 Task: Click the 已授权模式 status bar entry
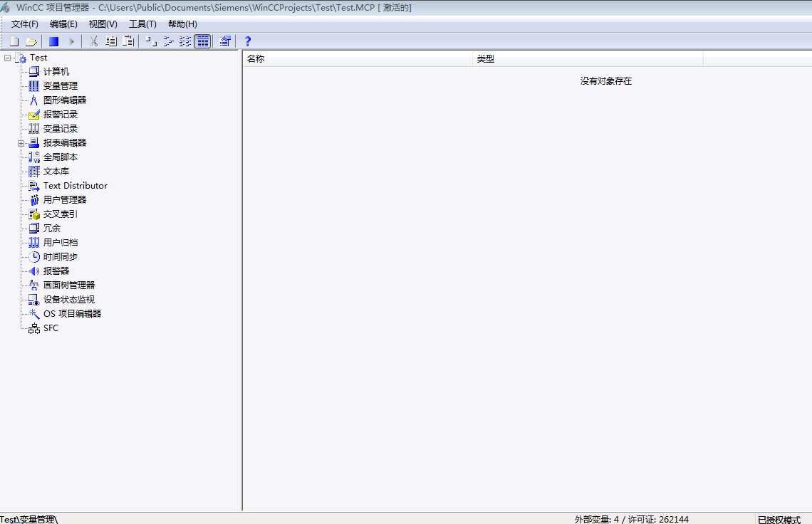pyautogui.click(x=779, y=520)
